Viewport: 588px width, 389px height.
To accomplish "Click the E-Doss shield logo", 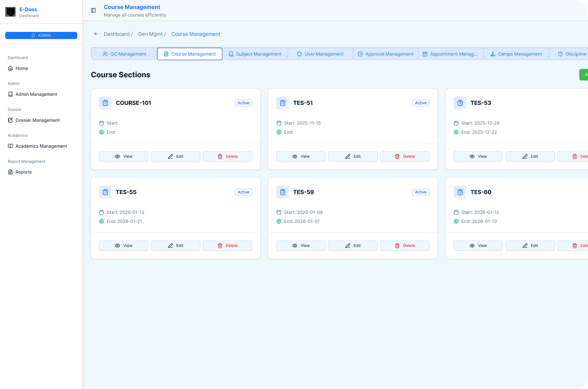I will [x=10, y=12].
